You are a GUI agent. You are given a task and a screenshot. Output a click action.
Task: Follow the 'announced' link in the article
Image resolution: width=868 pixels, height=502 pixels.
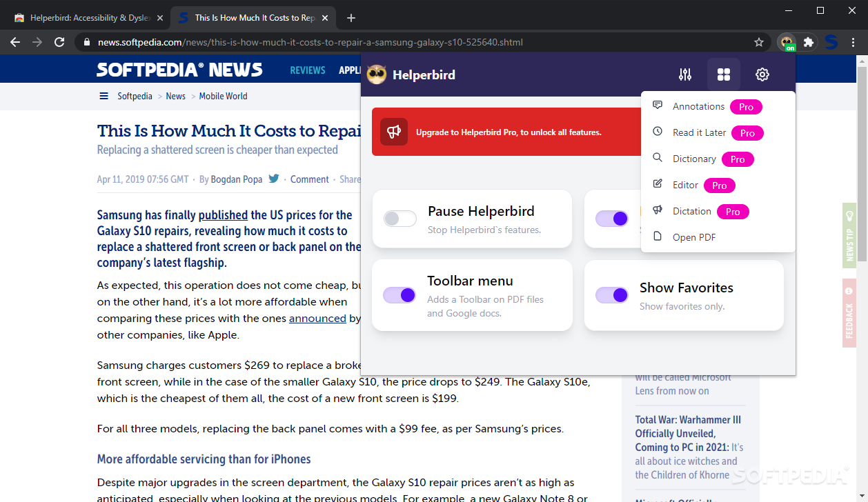tap(317, 319)
